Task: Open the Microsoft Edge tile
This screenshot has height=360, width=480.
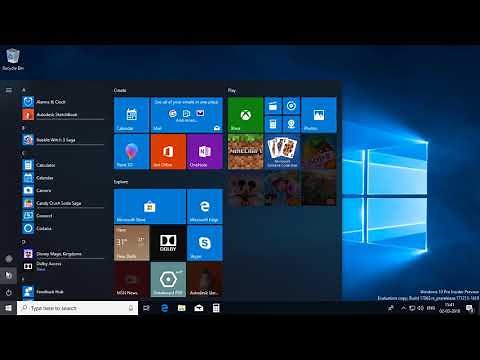Action: click(205, 206)
